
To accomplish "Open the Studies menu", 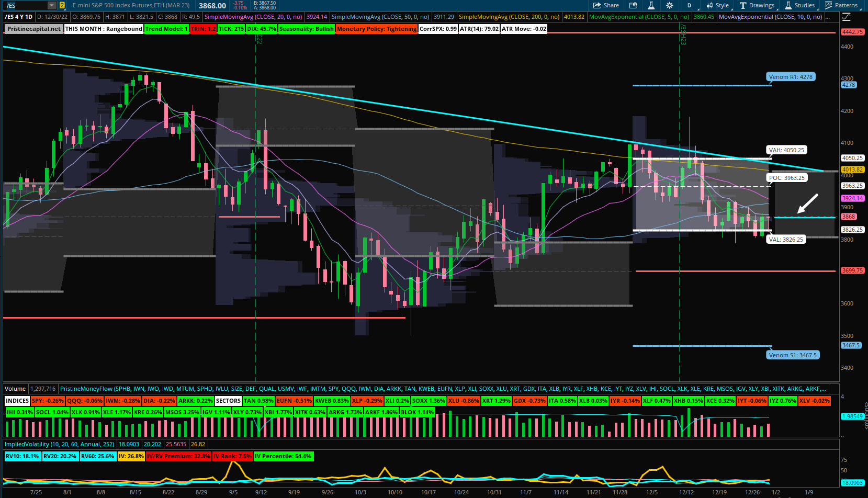I will [800, 5].
